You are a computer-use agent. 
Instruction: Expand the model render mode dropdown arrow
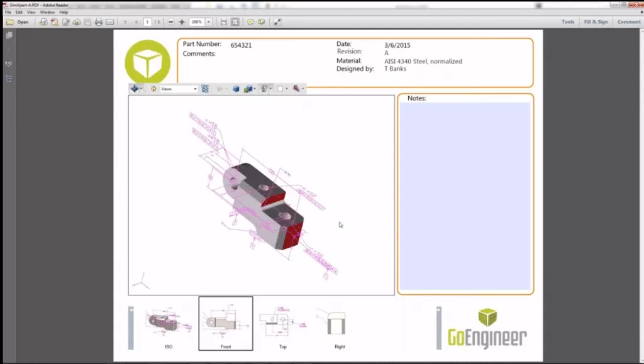click(x=254, y=89)
